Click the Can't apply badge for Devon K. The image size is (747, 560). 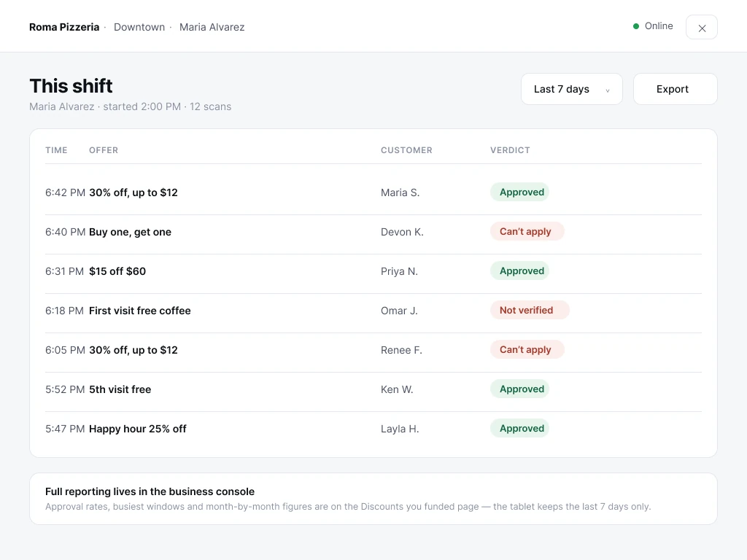click(527, 231)
